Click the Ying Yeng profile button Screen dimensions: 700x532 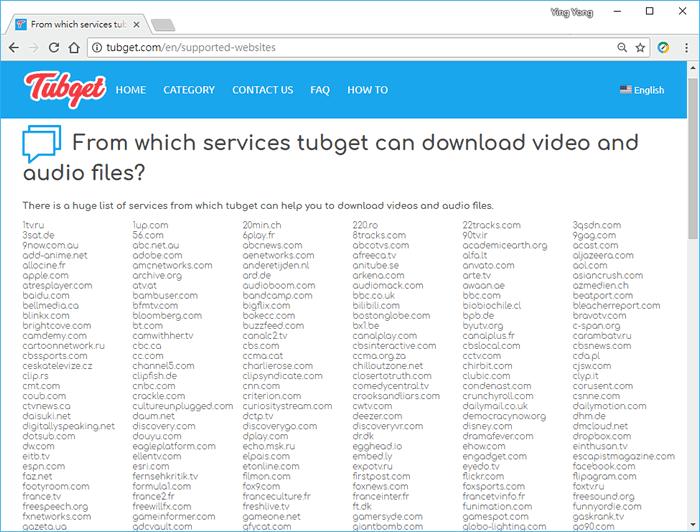point(572,12)
